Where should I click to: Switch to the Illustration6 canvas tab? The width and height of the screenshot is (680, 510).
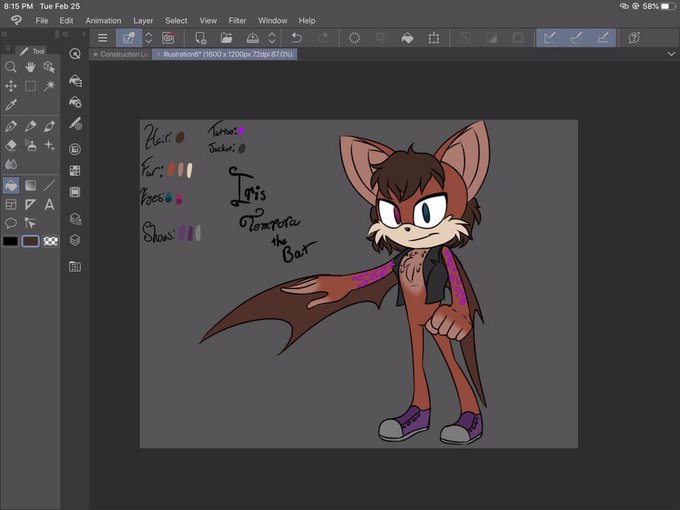225,54
